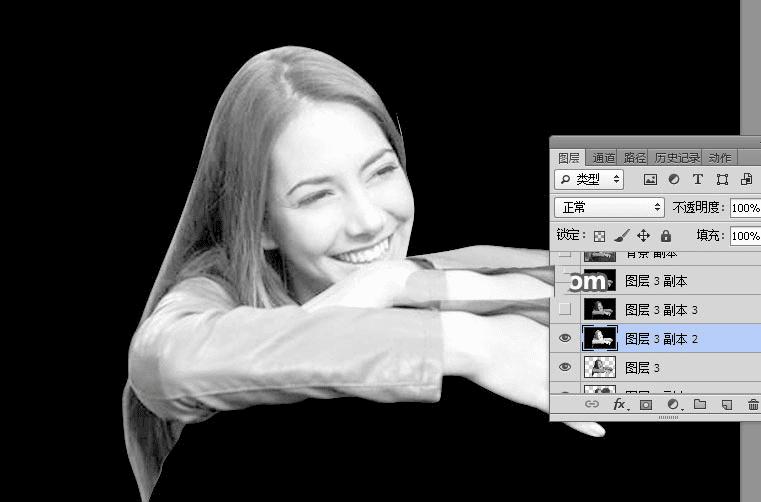The width and height of the screenshot is (761, 502).
Task: Select the 图层 3 副本 3 layer name
Action: 661,310
